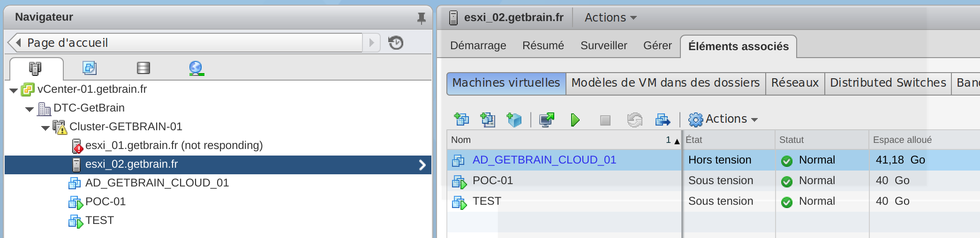Select Cluster-GETBRAIN-01 in tree

(126, 126)
